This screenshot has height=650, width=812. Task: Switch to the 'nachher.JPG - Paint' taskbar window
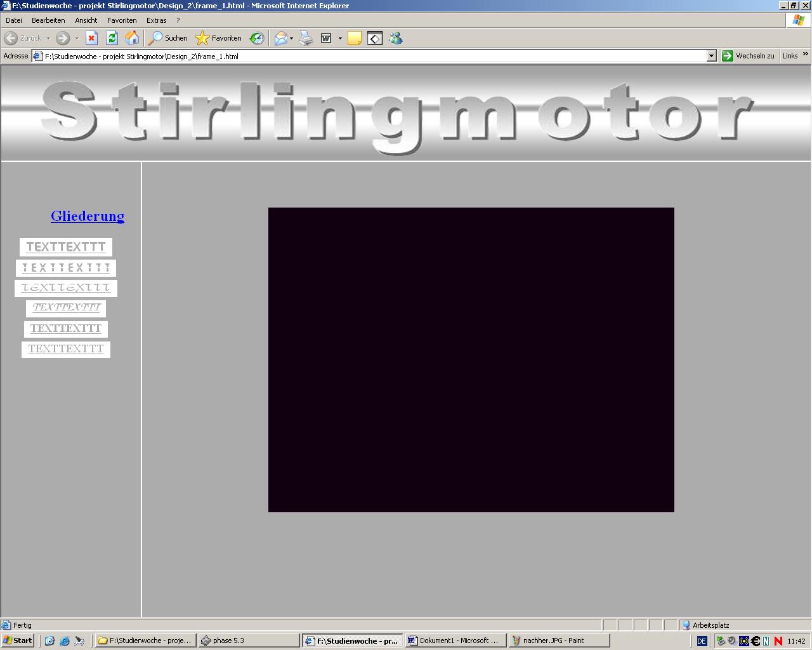coord(559,640)
